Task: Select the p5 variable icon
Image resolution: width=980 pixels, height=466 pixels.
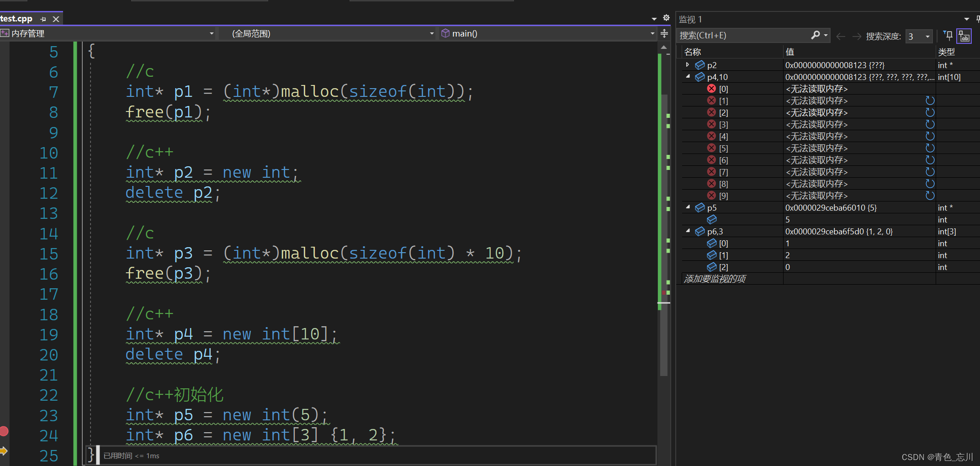Action: click(x=699, y=208)
